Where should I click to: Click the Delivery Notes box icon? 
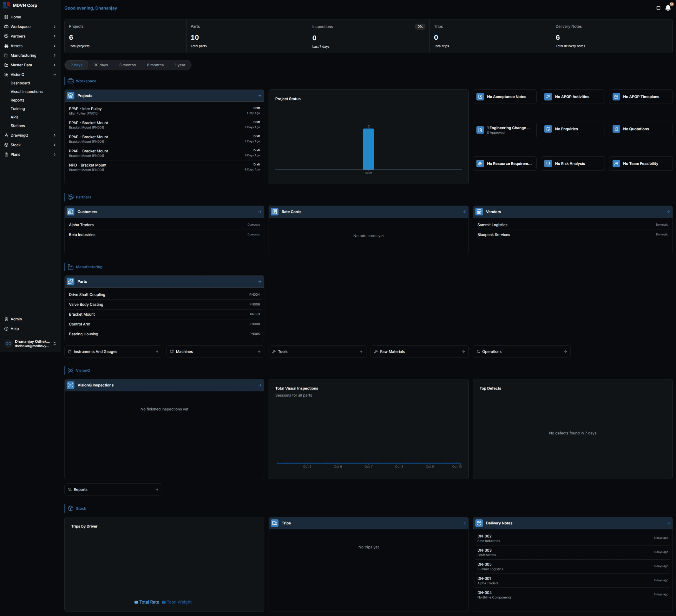click(479, 523)
